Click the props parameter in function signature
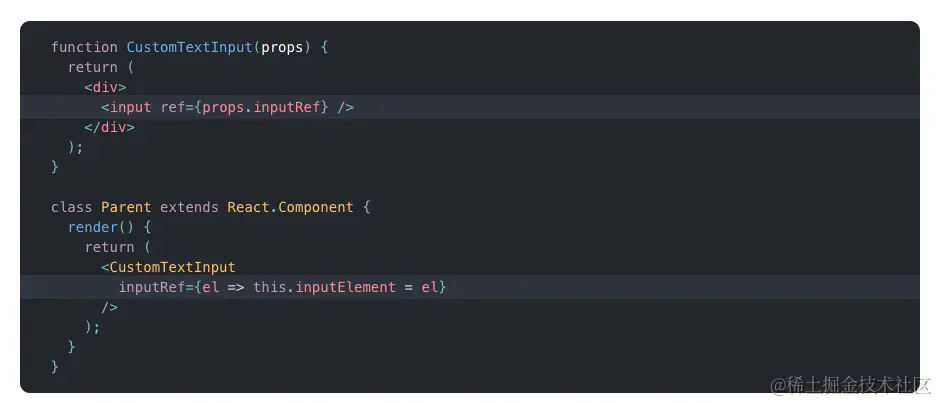The width and height of the screenshot is (938, 403). (282, 47)
